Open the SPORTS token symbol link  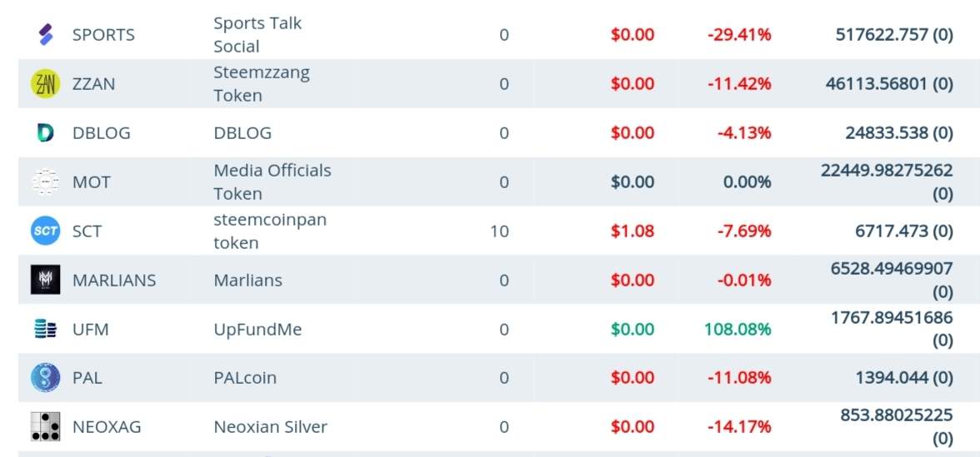click(103, 34)
